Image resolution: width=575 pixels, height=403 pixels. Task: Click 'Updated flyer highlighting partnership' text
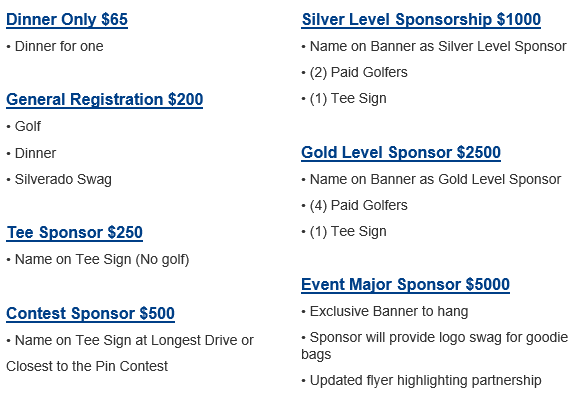(x=425, y=381)
